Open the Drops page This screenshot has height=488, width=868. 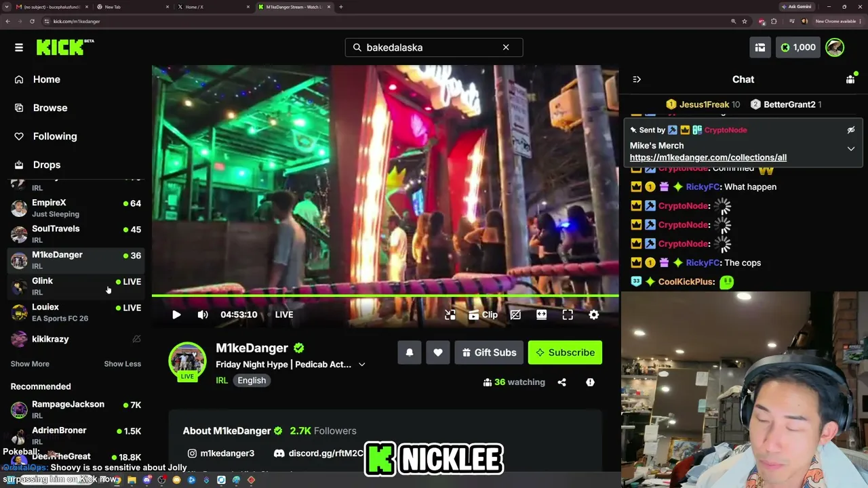click(x=47, y=165)
